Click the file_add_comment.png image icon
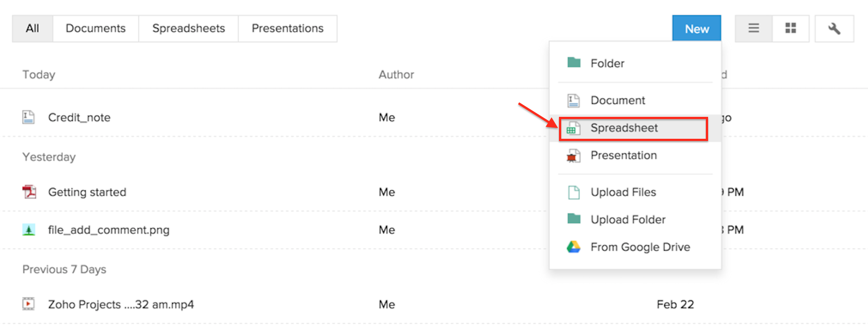Screen dimensions: 868x325 (x=29, y=230)
